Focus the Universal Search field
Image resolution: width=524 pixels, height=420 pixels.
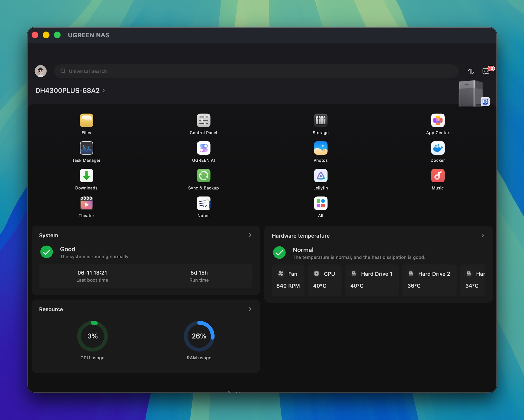[x=256, y=71]
